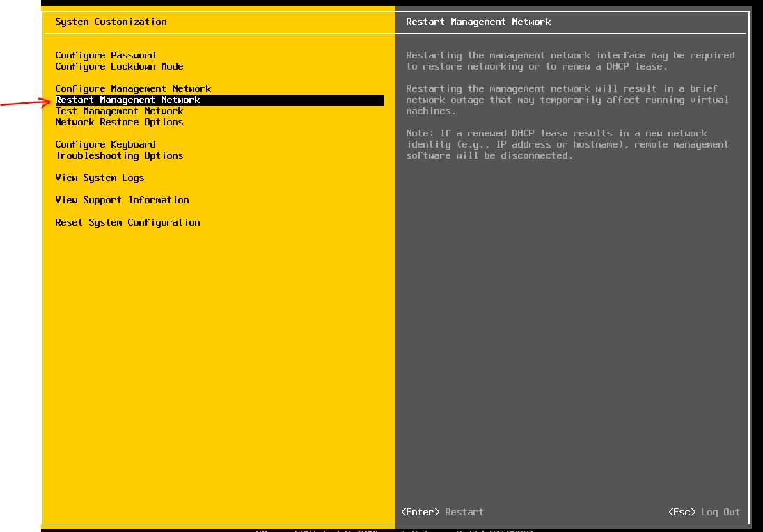Screen dimensions: 763x532
Task: Choose Test Management Network option
Action: point(119,111)
